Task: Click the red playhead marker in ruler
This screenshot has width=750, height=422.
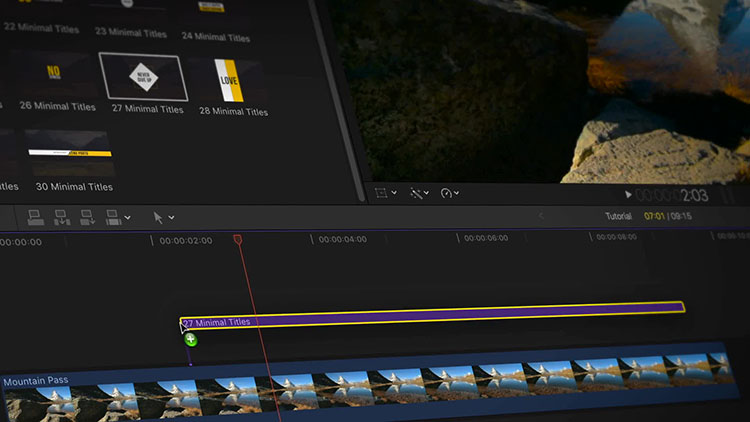Action: point(238,239)
